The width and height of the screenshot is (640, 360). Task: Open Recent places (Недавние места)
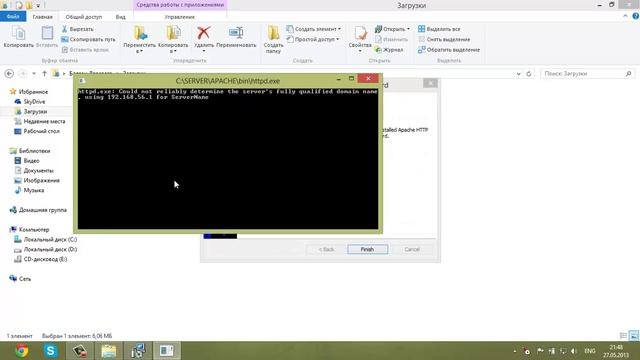coord(40,121)
